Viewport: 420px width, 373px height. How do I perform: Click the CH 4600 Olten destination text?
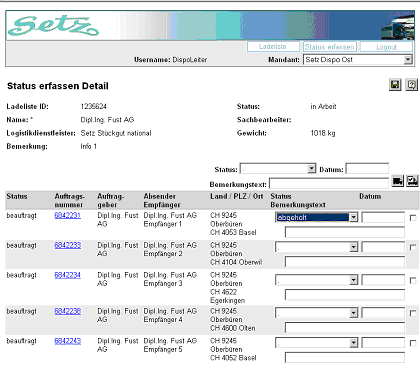click(233, 328)
